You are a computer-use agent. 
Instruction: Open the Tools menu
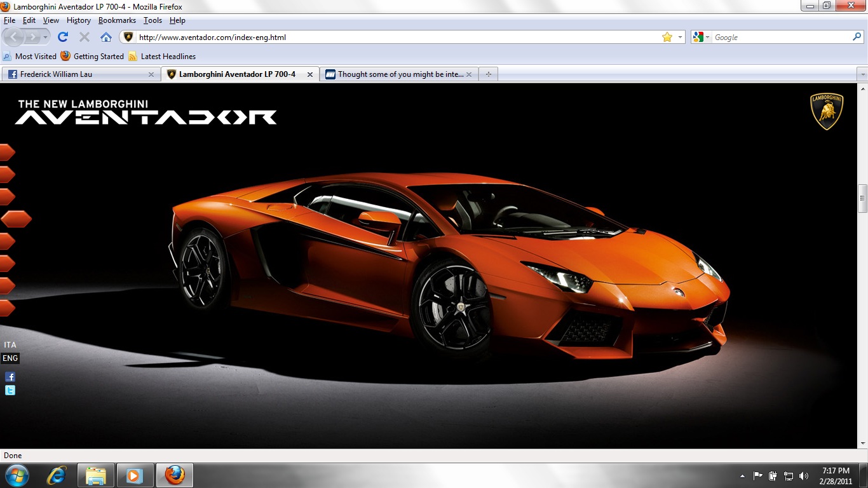point(153,20)
